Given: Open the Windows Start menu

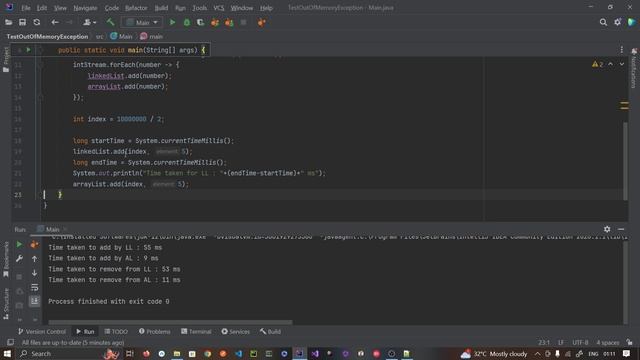Looking at the screenshot, I should click(x=7, y=353).
